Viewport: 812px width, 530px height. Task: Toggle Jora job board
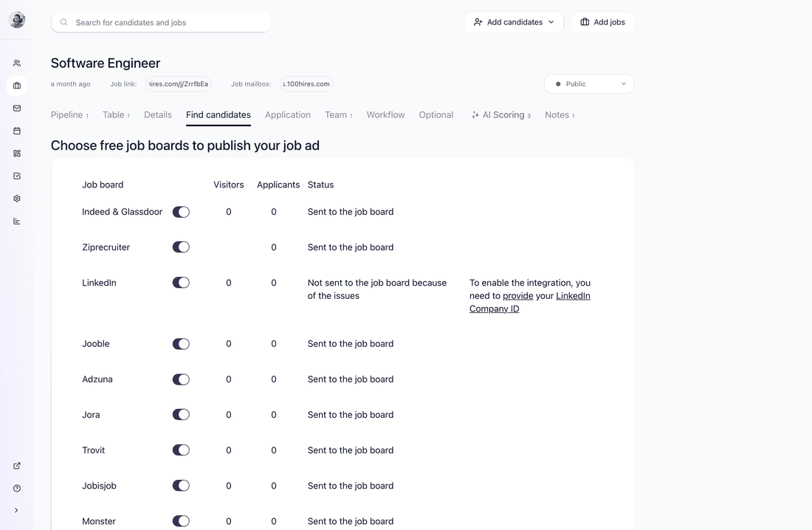(182, 414)
